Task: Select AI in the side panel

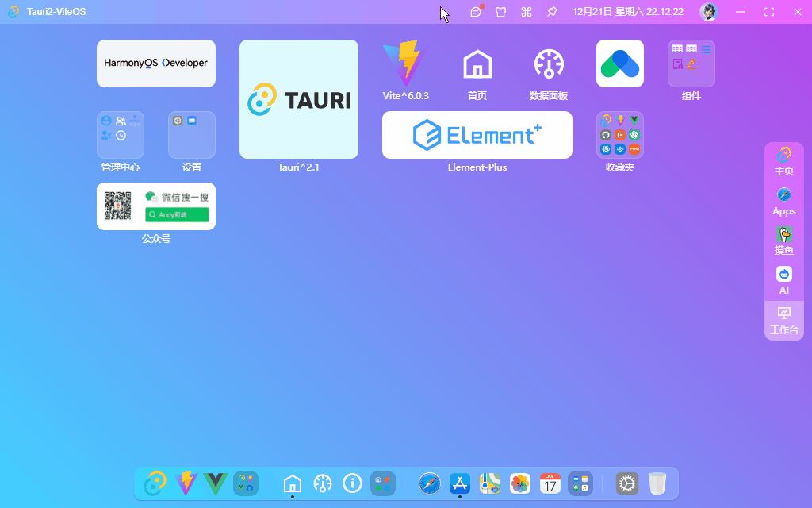Action: point(783,280)
